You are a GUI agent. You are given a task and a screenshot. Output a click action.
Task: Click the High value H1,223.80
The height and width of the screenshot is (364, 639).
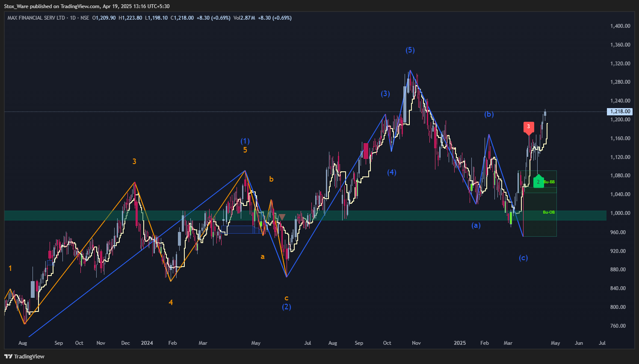pos(130,18)
